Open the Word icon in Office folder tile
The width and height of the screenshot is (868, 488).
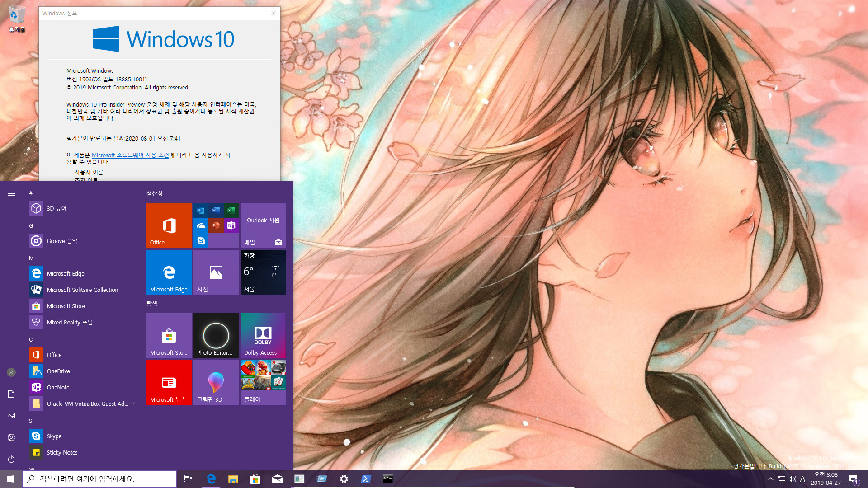[x=216, y=210]
